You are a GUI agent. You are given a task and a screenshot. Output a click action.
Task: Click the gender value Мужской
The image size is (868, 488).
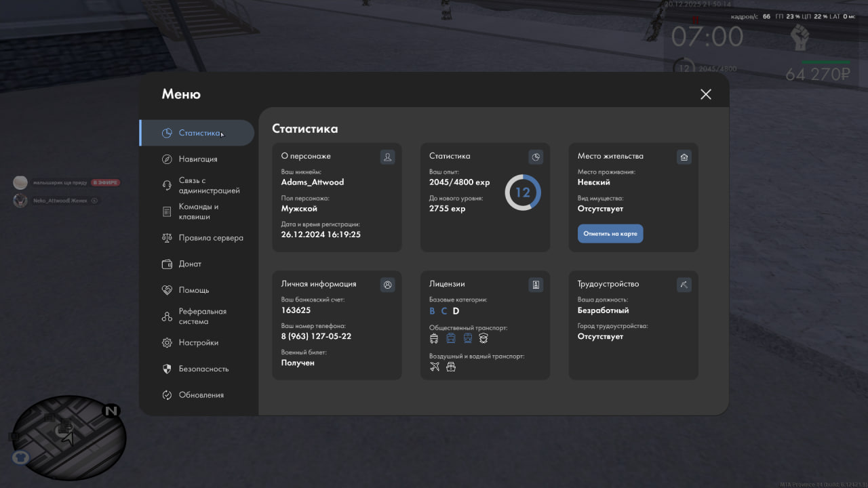(x=299, y=209)
